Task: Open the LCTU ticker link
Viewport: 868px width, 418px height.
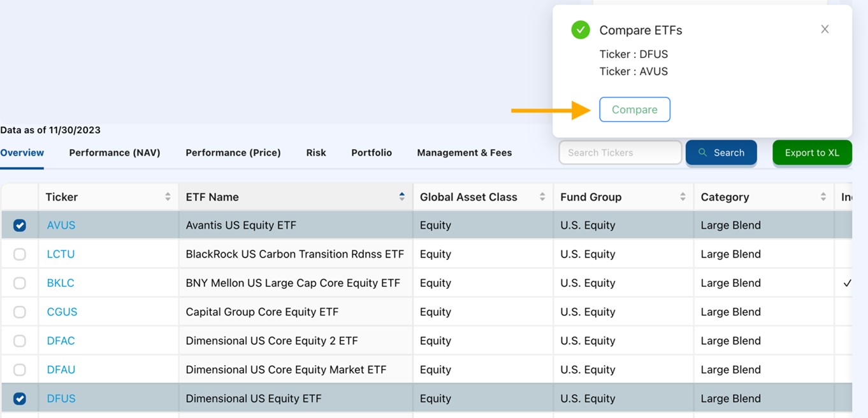Action: pyautogui.click(x=61, y=254)
